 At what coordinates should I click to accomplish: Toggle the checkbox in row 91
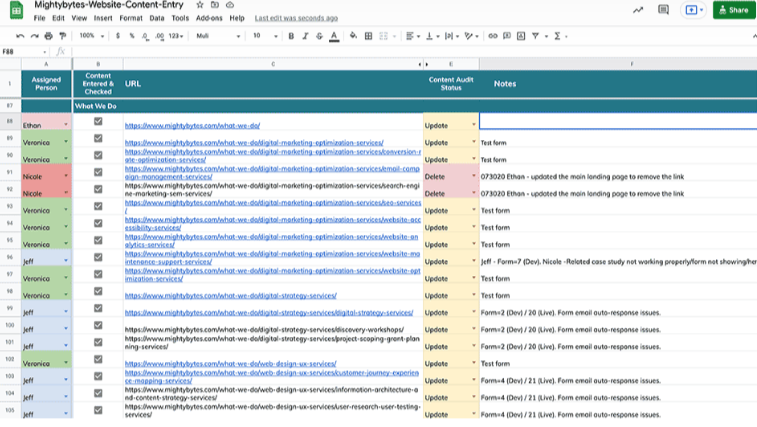pyautogui.click(x=98, y=172)
